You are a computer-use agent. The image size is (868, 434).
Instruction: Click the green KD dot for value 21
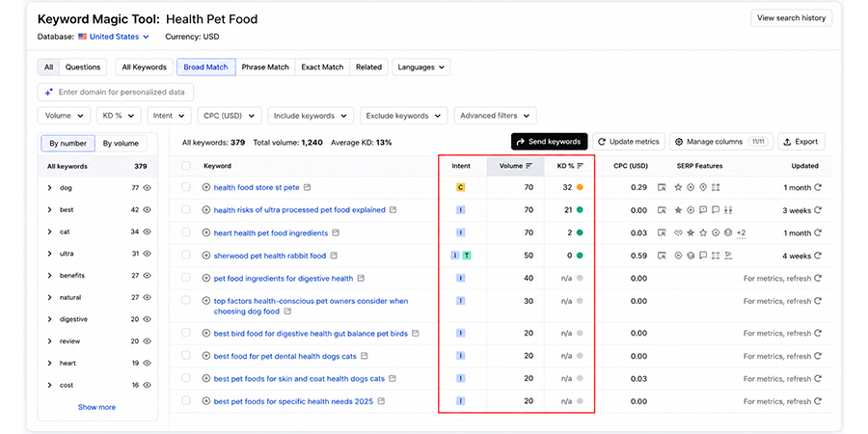tap(580, 210)
